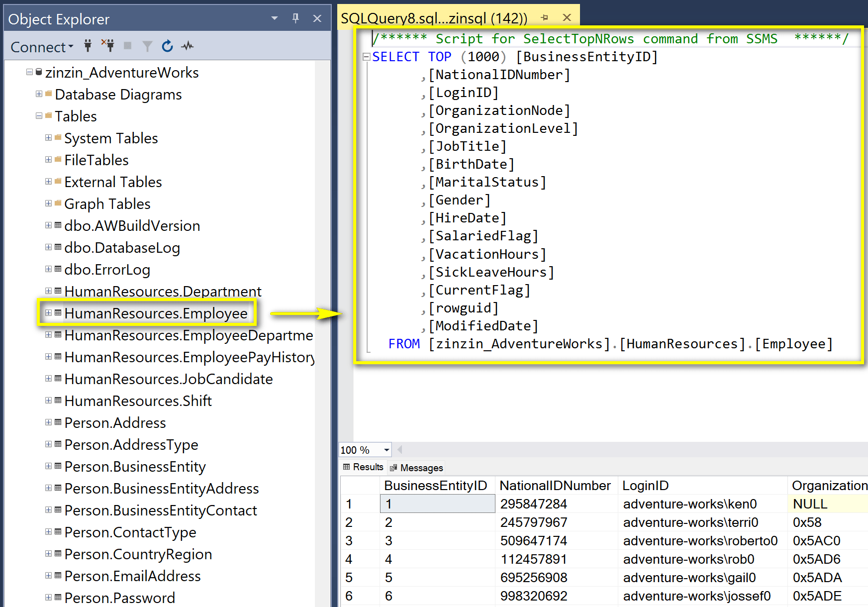Image resolution: width=868 pixels, height=607 pixels.
Task: Refresh the Object Explorer tree
Action: [167, 46]
